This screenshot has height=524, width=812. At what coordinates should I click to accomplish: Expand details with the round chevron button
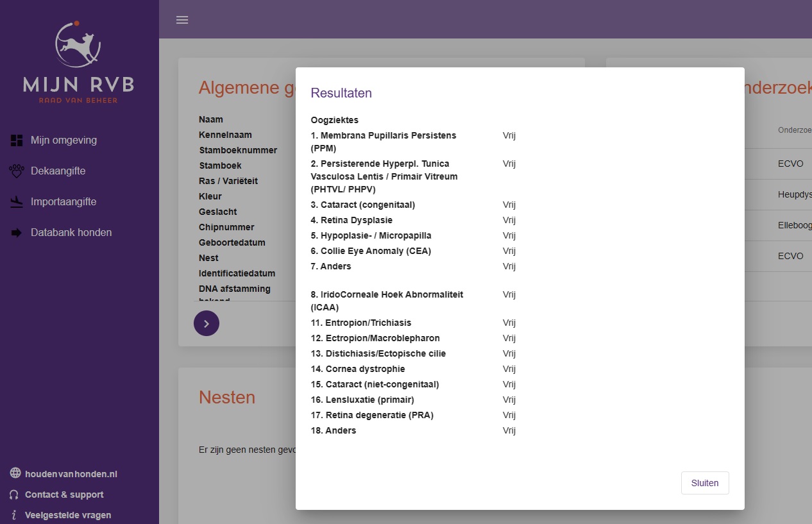point(207,323)
